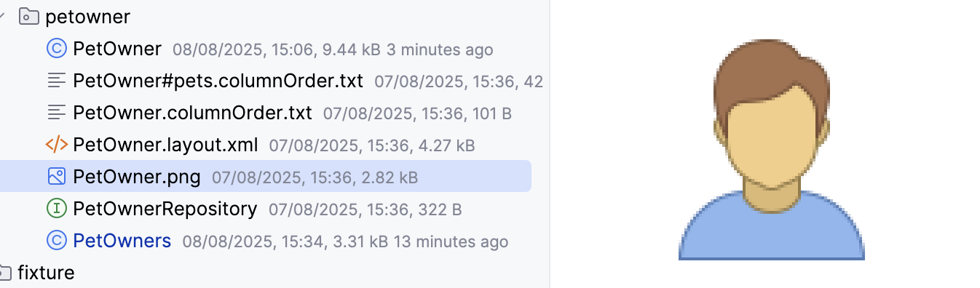Click the petowner package folder icon
The width and height of the screenshot is (980, 288).
coord(28,16)
